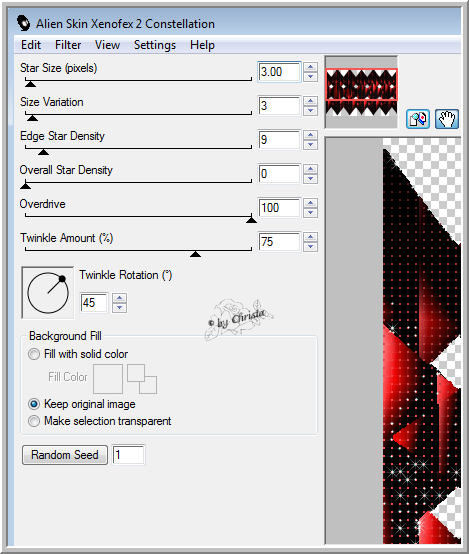Screen dimensions: 469x554
Task: Click the large Fill Color swatch
Action: click(108, 379)
